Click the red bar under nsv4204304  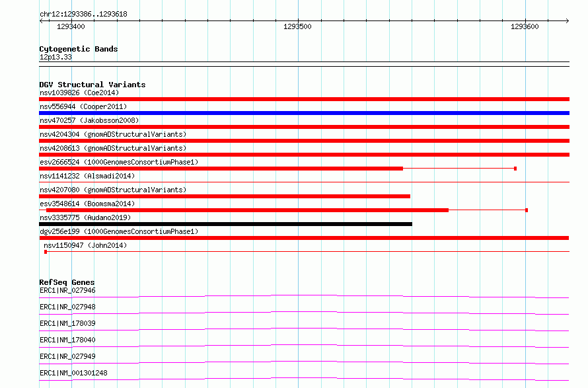pyautogui.click(x=304, y=141)
